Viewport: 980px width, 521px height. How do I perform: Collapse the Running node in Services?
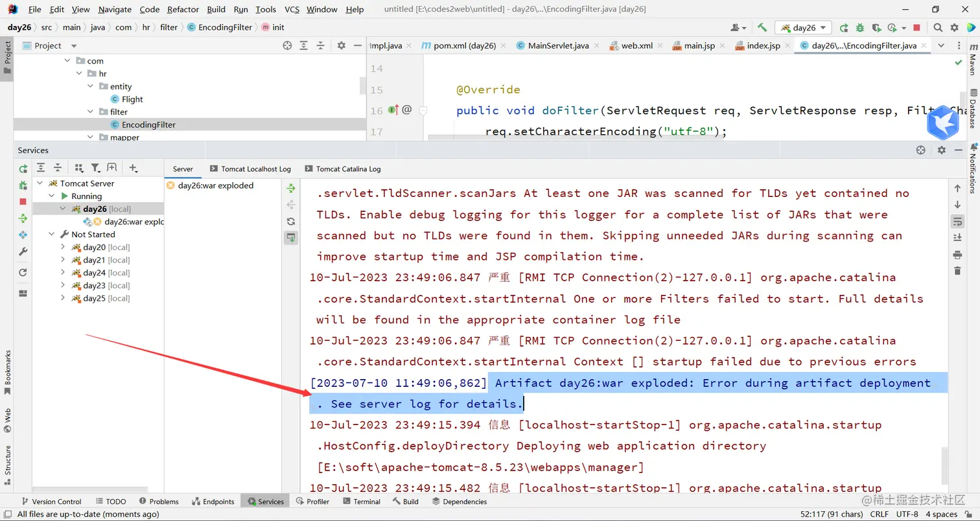point(52,196)
